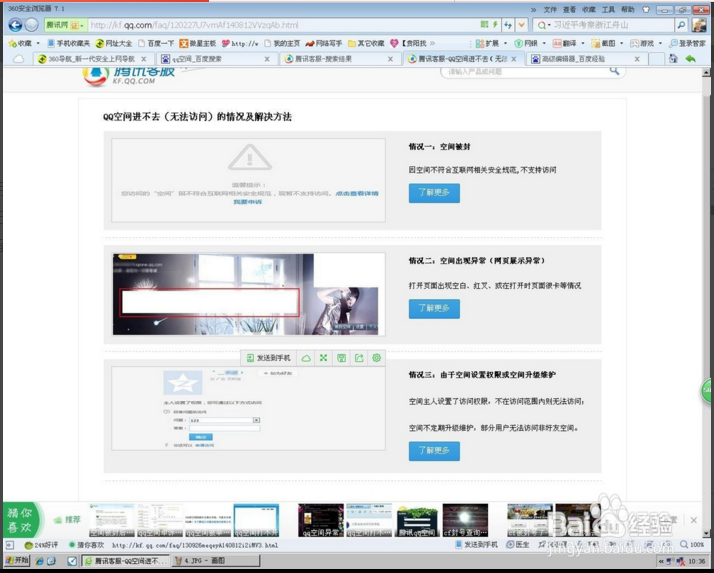Open the 工具 menu
This screenshot has height=573, width=714.
[x=608, y=9]
